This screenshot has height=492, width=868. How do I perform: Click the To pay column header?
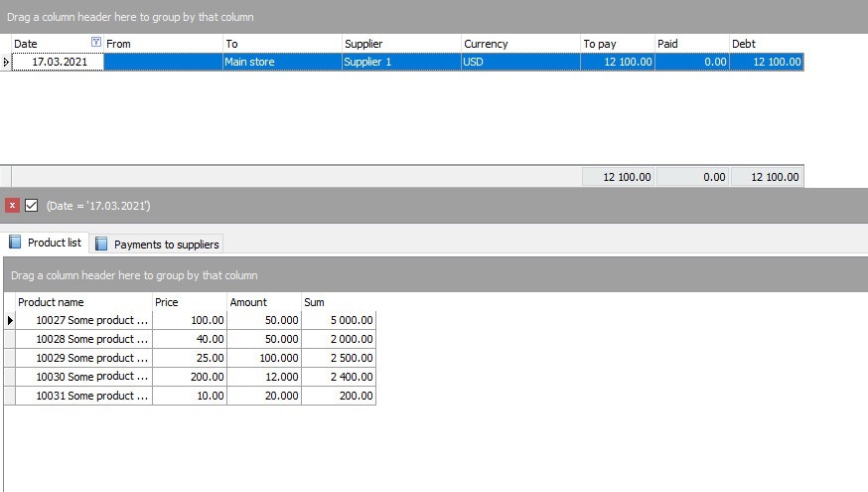click(x=616, y=44)
